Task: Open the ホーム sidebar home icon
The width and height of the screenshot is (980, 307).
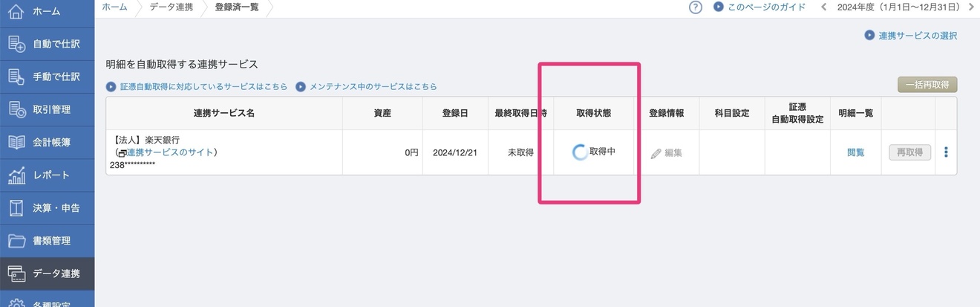Action: tap(16, 11)
